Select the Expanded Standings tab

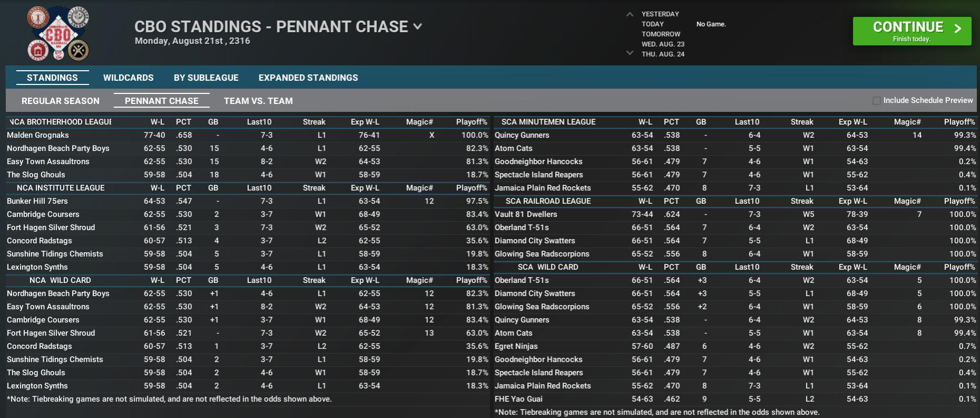pos(308,78)
